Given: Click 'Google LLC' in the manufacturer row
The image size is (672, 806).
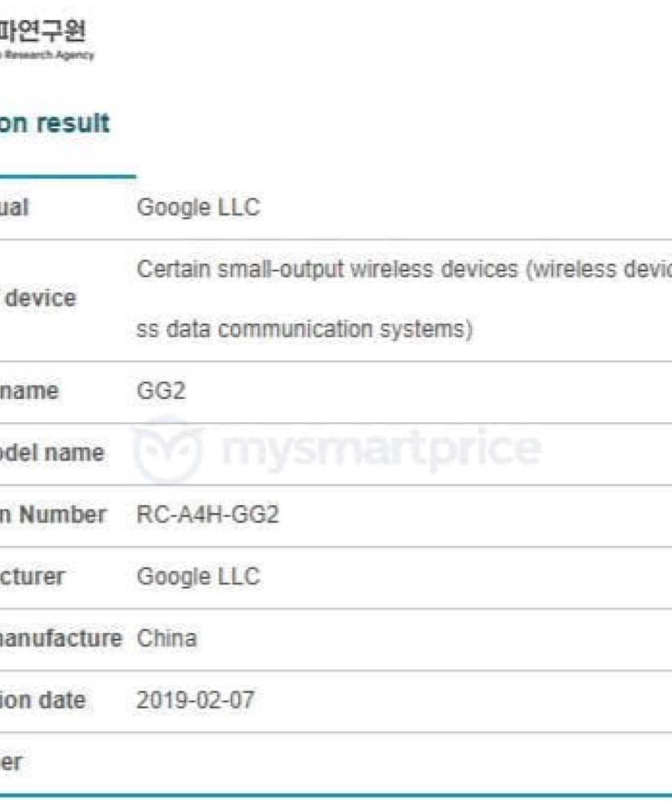Looking at the screenshot, I should point(198,576).
